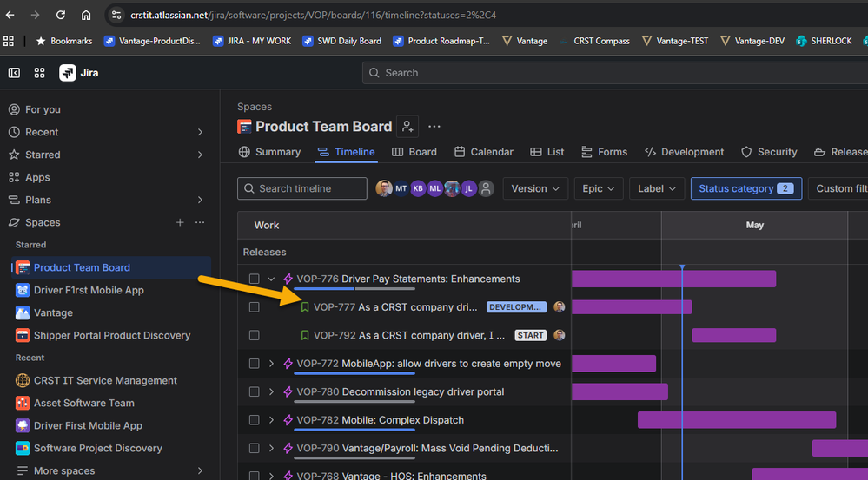This screenshot has width=868, height=480.
Task: Click the Add people icon next to Product Team Board
Action: tap(407, 127)
